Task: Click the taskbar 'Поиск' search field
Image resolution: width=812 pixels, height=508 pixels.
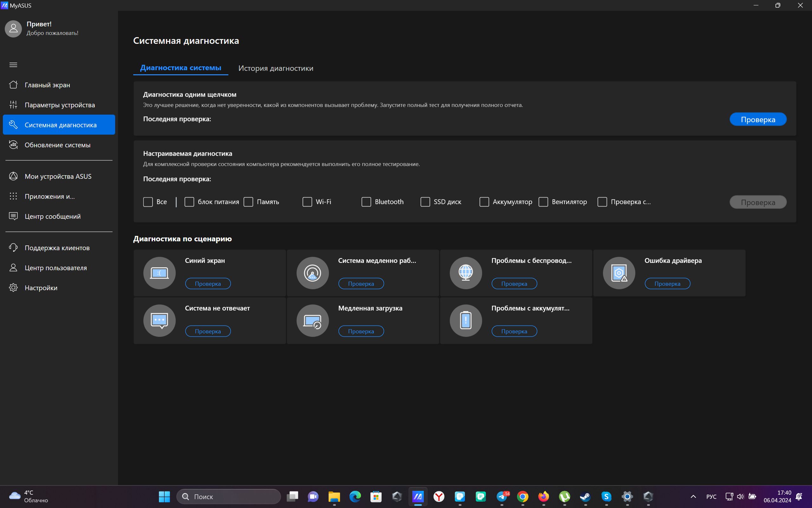Action: [228, 497]
